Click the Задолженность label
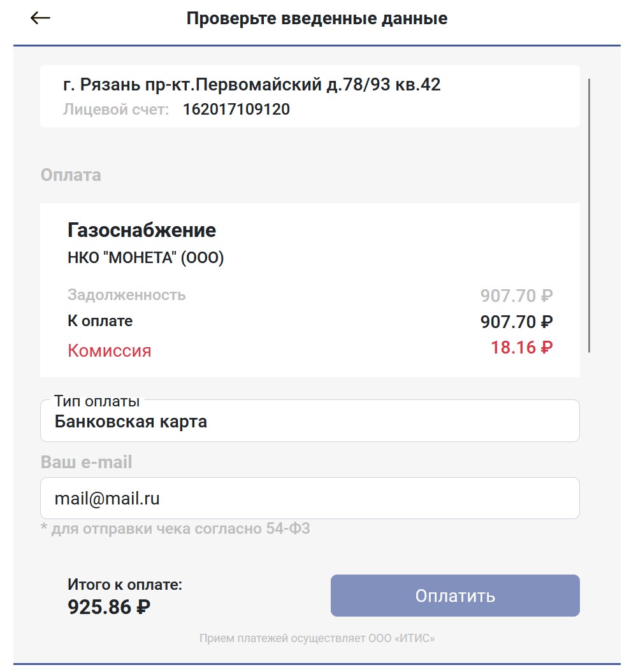Image resolution: width=629 pixels, height=672 pixels. (126, 295)
